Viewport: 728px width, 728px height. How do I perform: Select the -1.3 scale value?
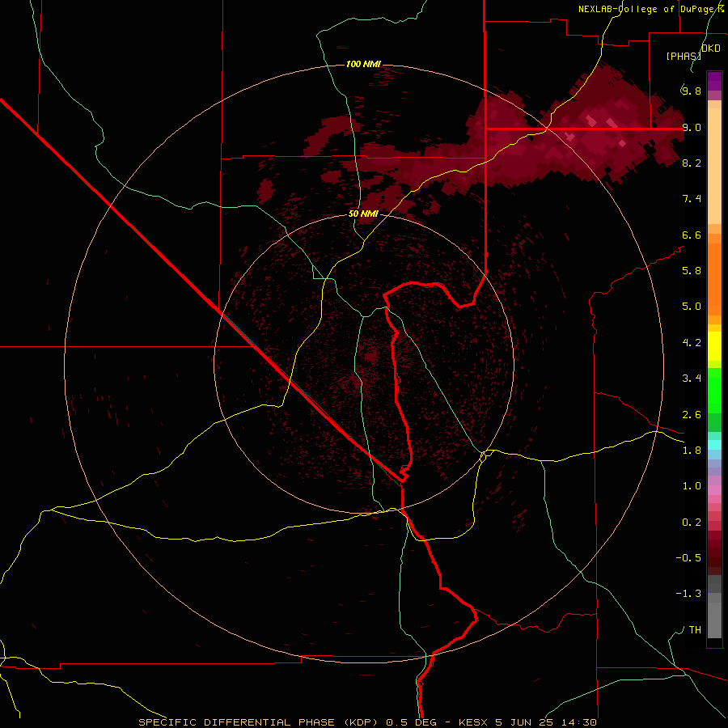688,594
